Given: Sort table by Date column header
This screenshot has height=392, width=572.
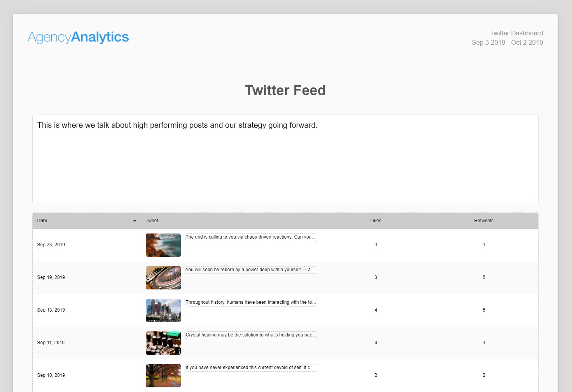Looking at the screenshot, I should pyautogui.click(x=42, y=221).
